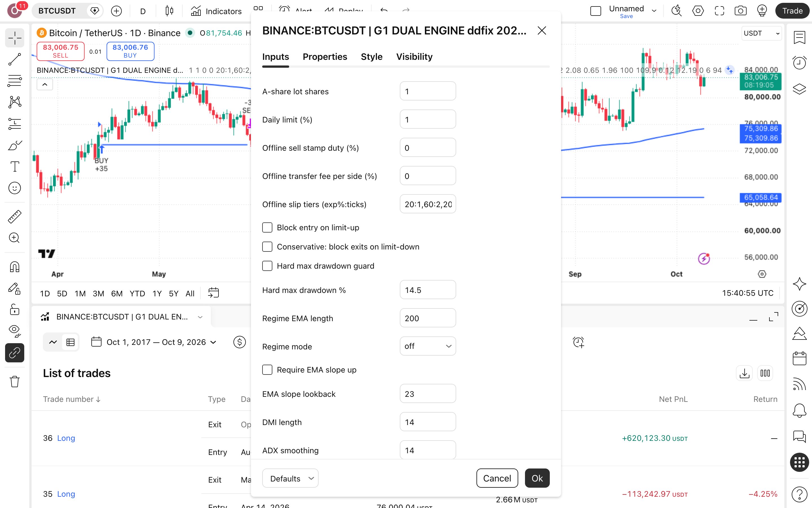Click the Cancel button
The height and width of the screenshot is (508, 812).
497,478
